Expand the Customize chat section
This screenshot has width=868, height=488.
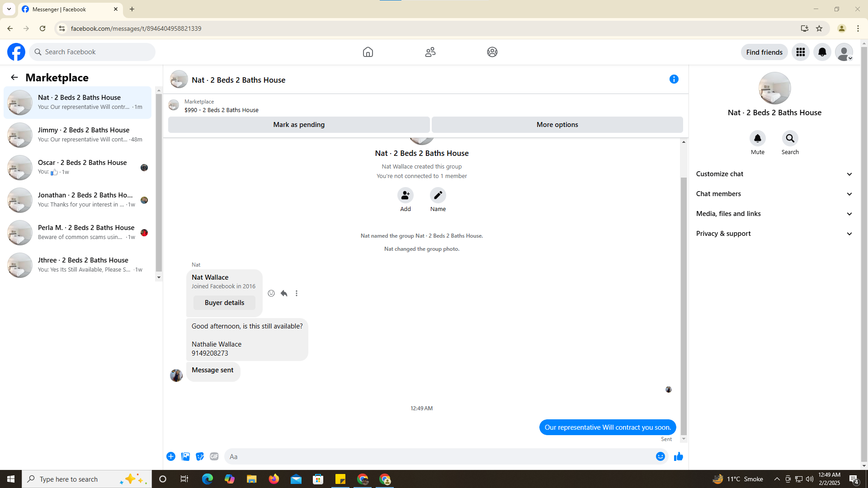[774, 174]
